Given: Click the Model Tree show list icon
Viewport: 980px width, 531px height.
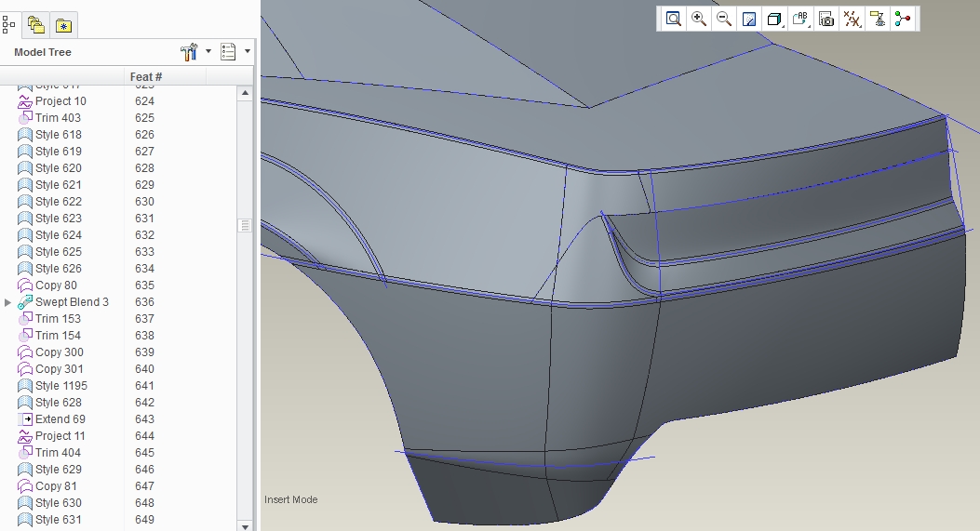Looking at the screenshot, I should 228,52.
